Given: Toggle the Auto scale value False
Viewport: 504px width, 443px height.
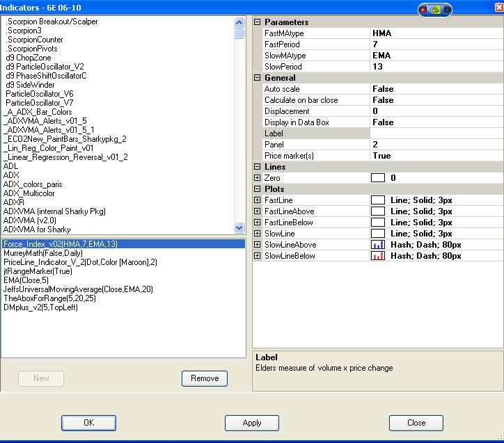Looking at the screenshot, I should point(436,89).
